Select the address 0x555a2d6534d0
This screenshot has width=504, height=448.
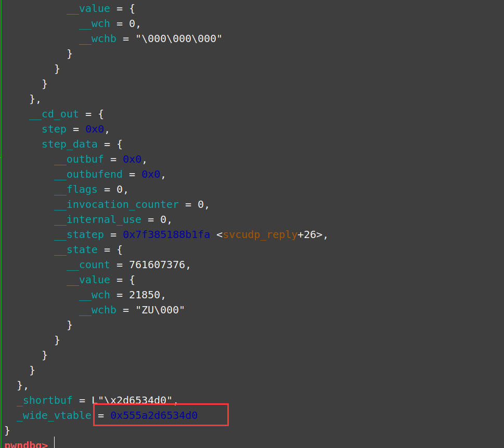pyautogui.click(x=153, y=415)
